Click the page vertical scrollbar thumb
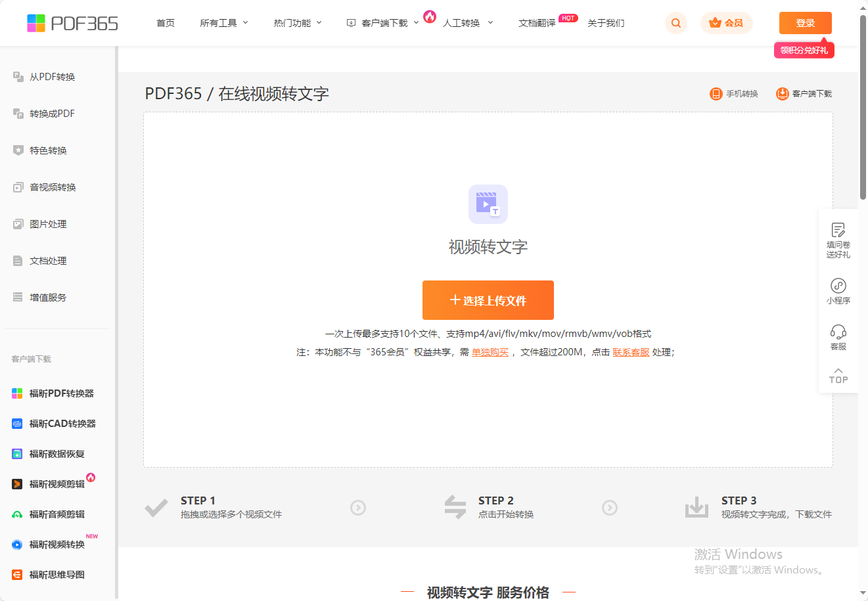The image size is (868, 601). point(863,106)
